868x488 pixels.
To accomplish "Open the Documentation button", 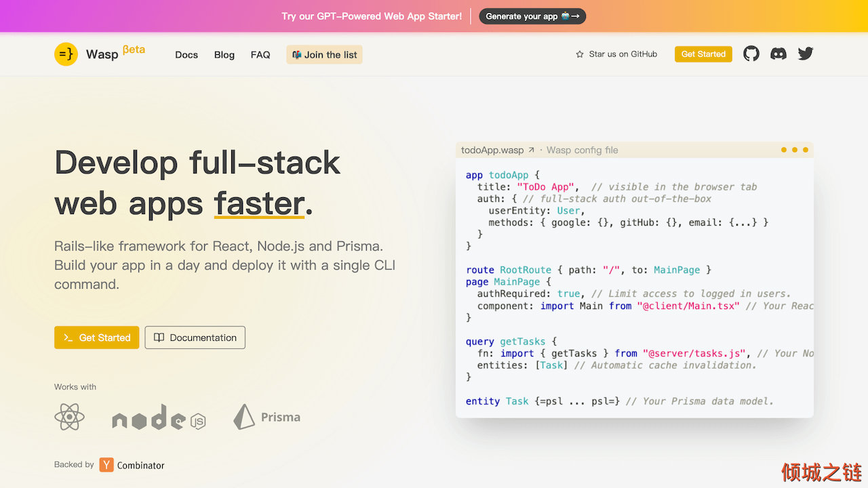I will pyautogui.click(x=195, y=338).
